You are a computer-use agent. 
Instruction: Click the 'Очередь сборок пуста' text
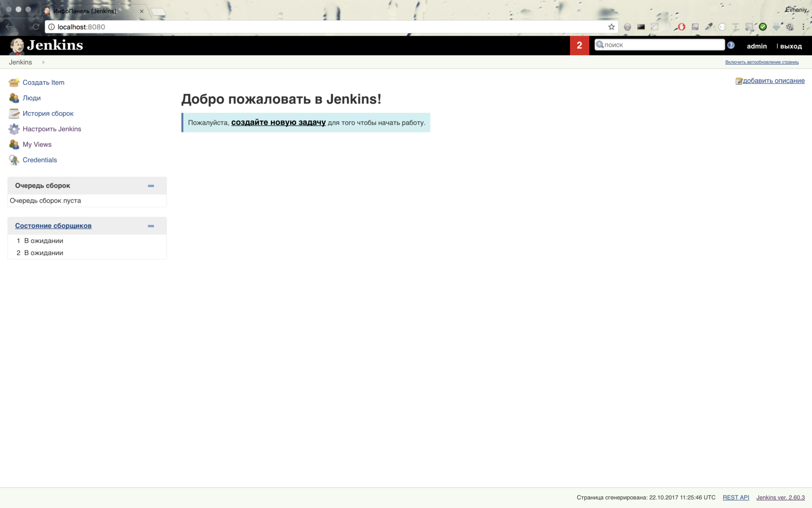[45, 201]
